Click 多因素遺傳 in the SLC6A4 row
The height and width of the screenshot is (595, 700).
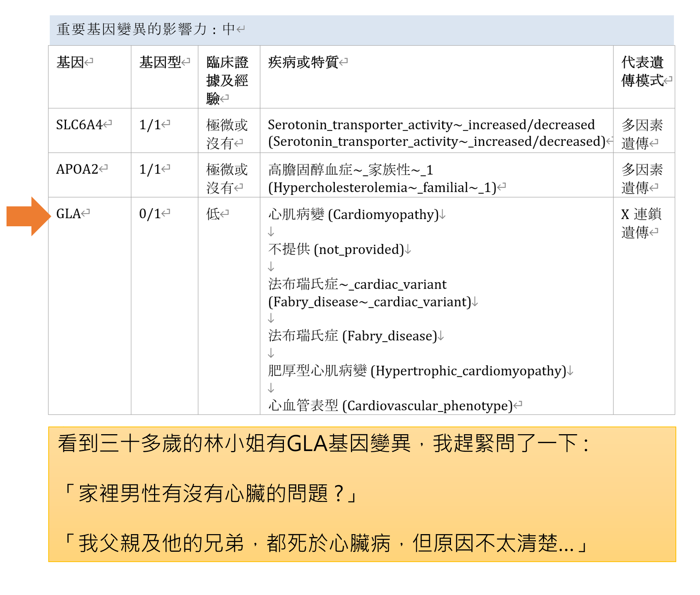click(642, 134)
